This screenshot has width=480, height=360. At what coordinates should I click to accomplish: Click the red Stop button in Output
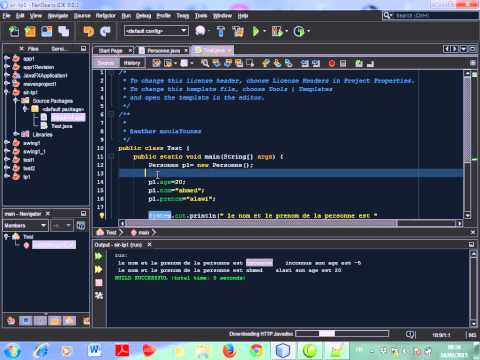click(x=99, y=283)
